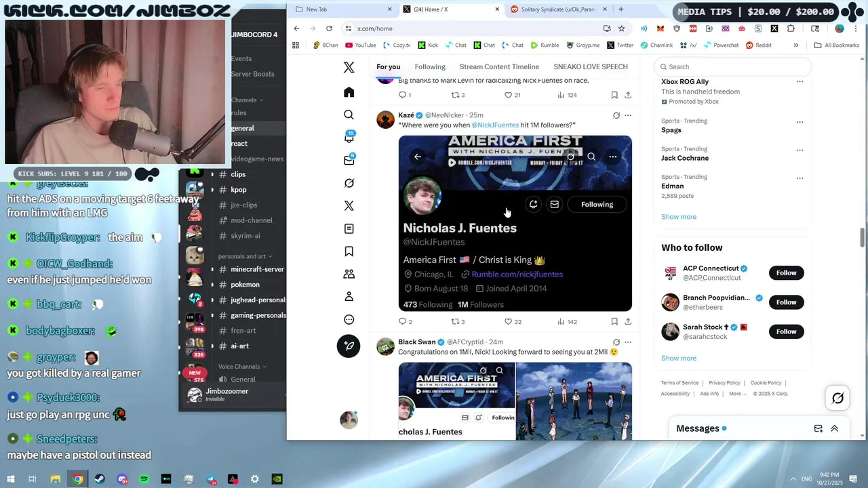Click Show more under Who to follow
Viewport: 868px width, 488px height.
(x=679, y=359)
